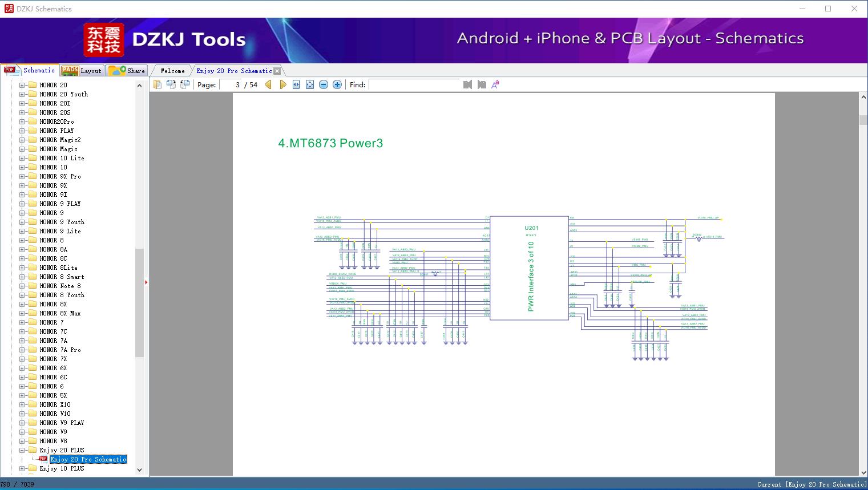Expand the HONOR 9X Pro folder
Screen dimensions: 868x490
[x=22, y=176]
